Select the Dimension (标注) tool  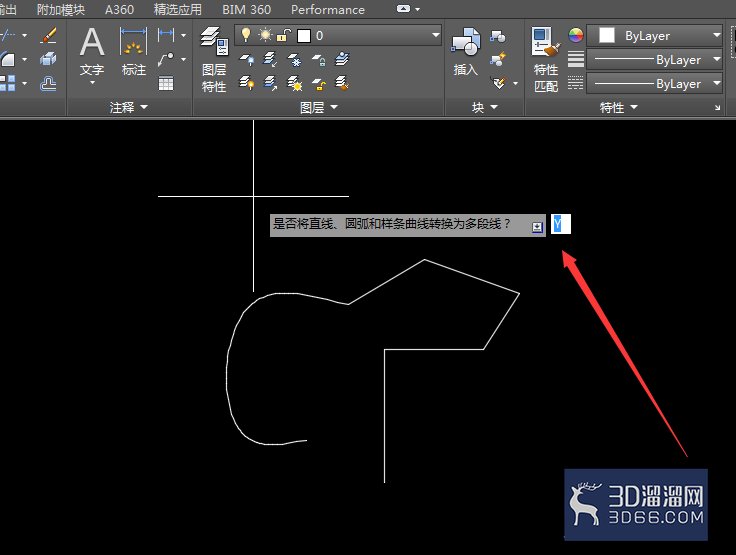[134, 52]
